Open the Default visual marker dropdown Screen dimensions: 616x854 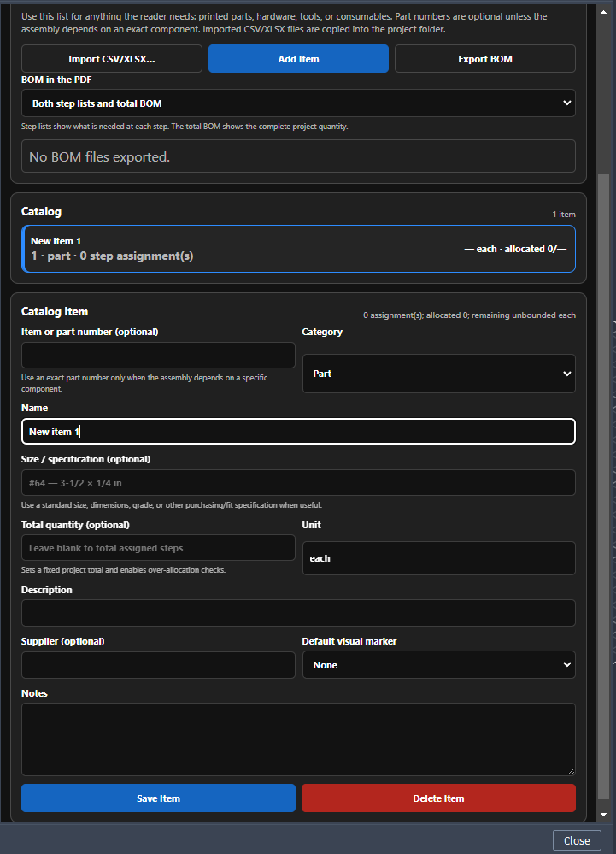click(438, 665)
